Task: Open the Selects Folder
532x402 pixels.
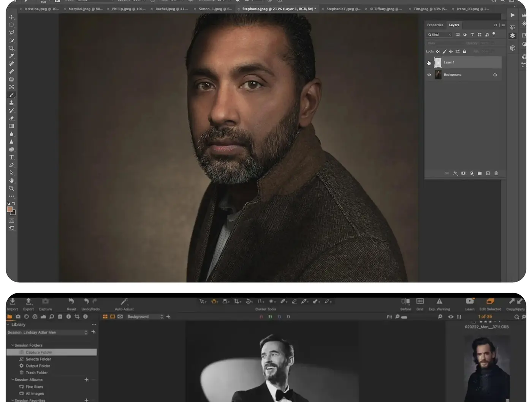Action: [38, 359]
